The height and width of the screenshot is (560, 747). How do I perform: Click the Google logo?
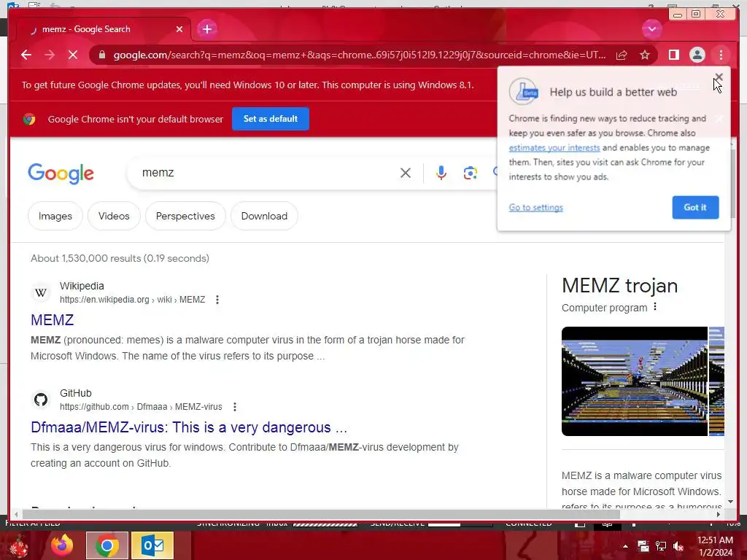(x=61, y=174)
